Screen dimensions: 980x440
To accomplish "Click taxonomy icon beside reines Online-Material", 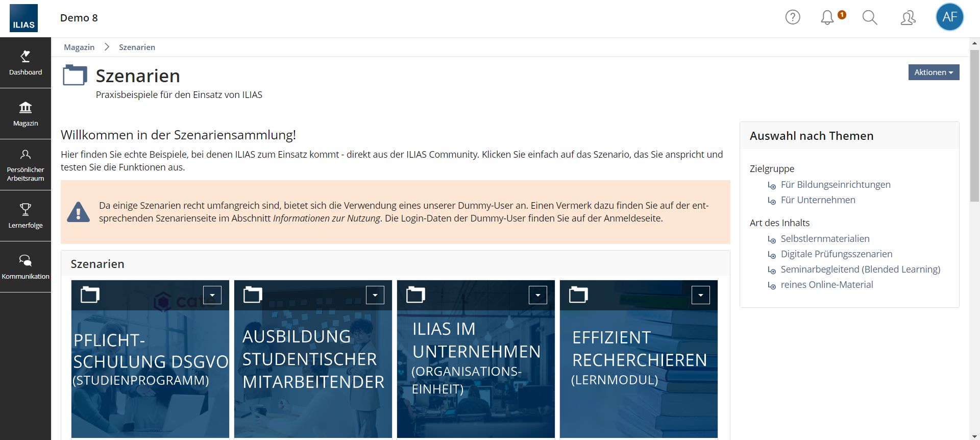I will click(772, 285).
